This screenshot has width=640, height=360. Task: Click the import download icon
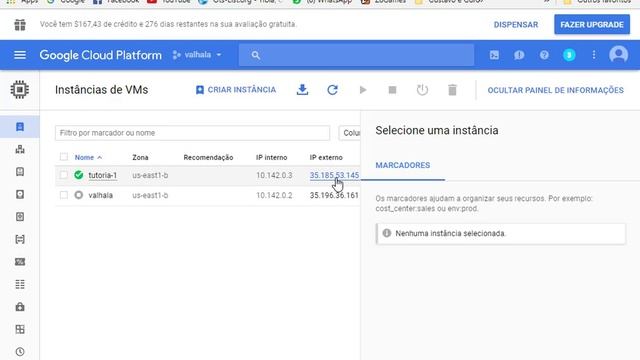[302, 90]
